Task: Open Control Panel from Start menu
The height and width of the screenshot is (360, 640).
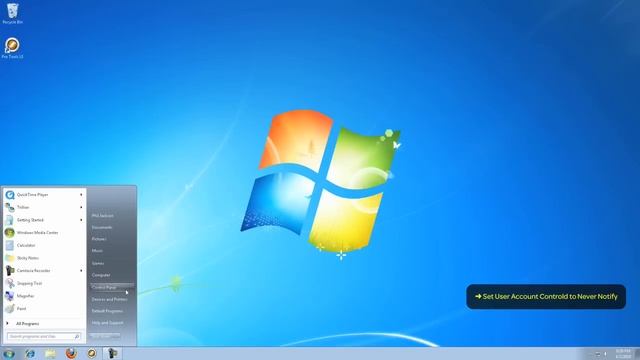Action: point(112,287)
